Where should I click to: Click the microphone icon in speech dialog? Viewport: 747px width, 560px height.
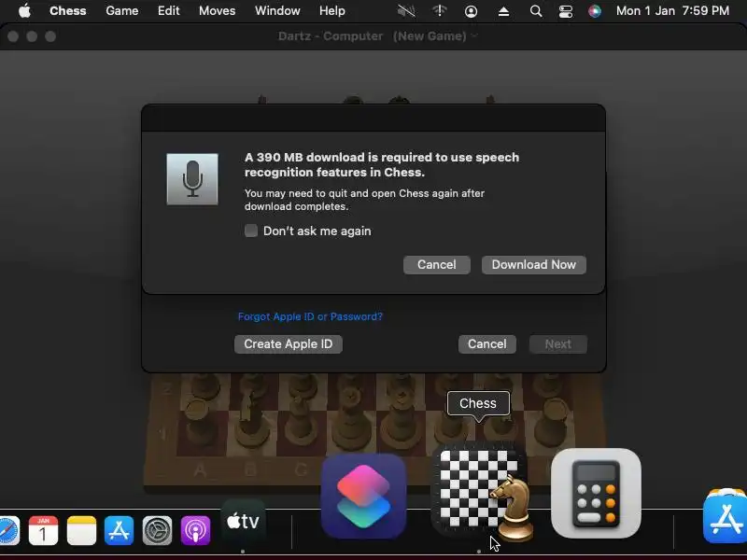192,179
